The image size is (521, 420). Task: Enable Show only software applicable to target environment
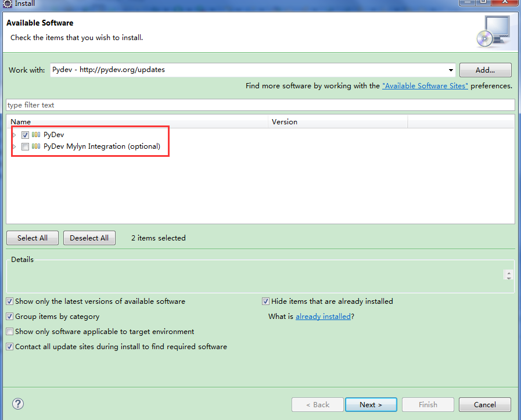(x=10, y=332)
